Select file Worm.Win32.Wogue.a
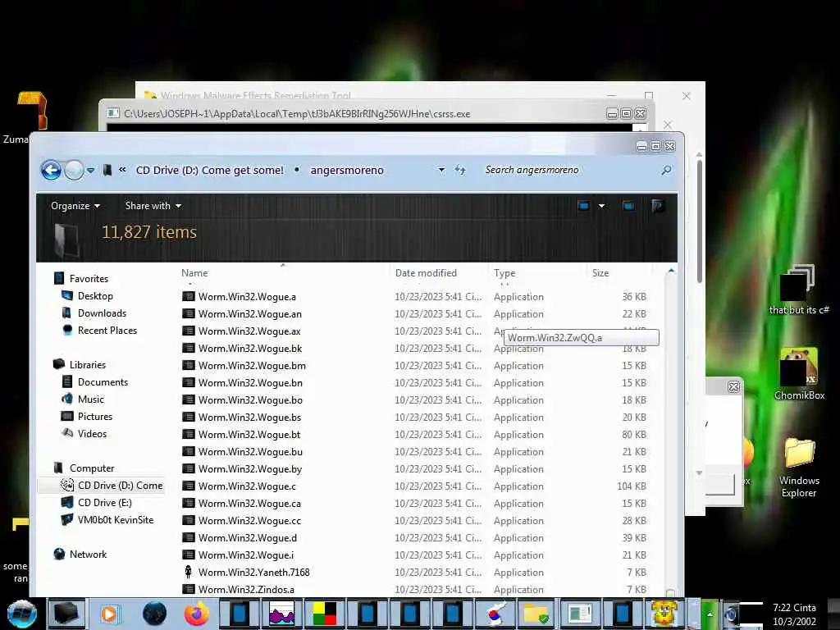 click(x=247, y=297)
